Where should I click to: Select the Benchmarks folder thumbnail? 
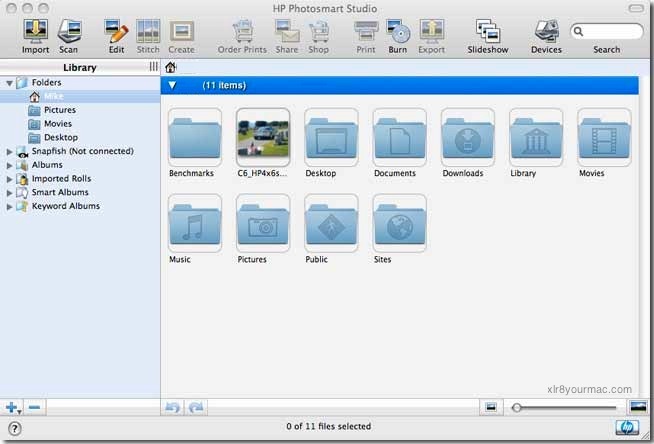(x=195, y=137)
